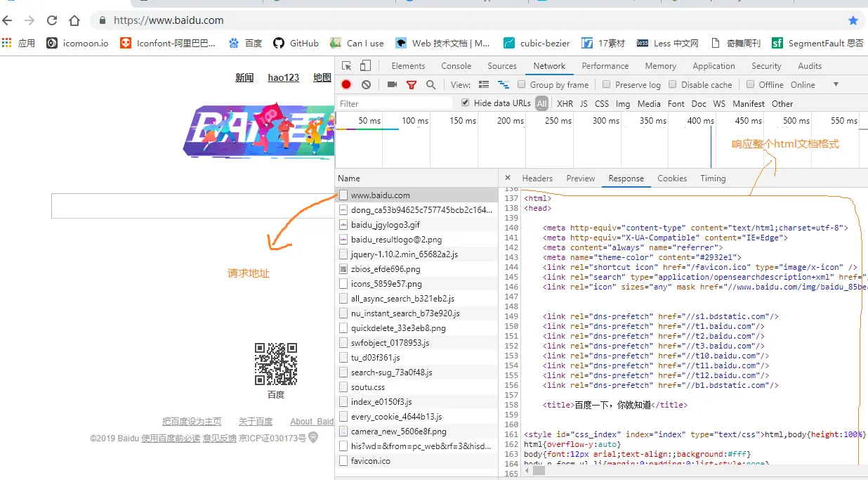
Task: Click the response pane horizontal scrollbar
Action: click(539, 471)
